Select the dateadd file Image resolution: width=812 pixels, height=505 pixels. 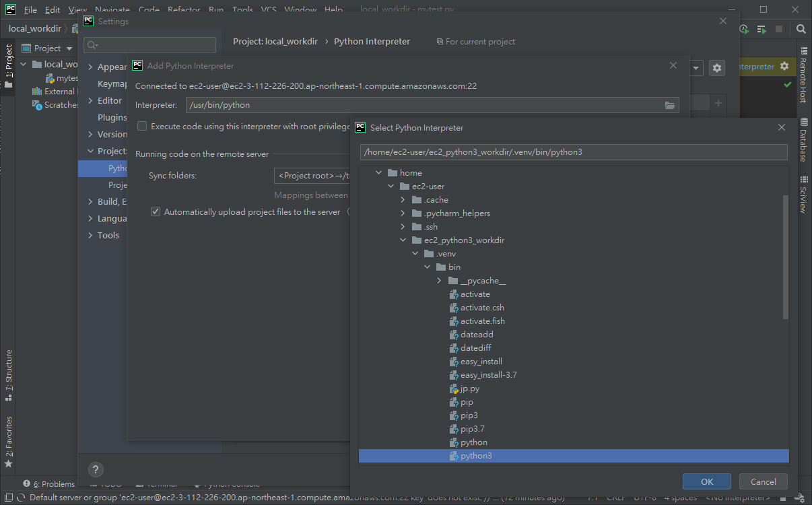477,335
